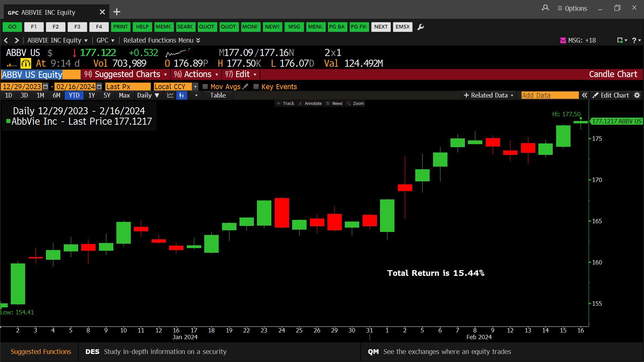
Task: Click the ABBV US Equity security field
Action: (x=41, y=74)
